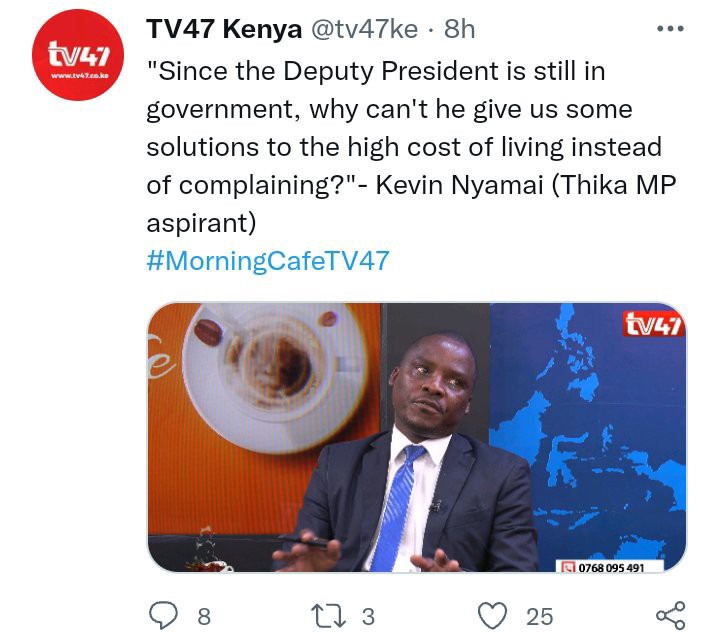View the 25 likes count
The height and width of the screenshot is (633, 720).
coord(540,616)
